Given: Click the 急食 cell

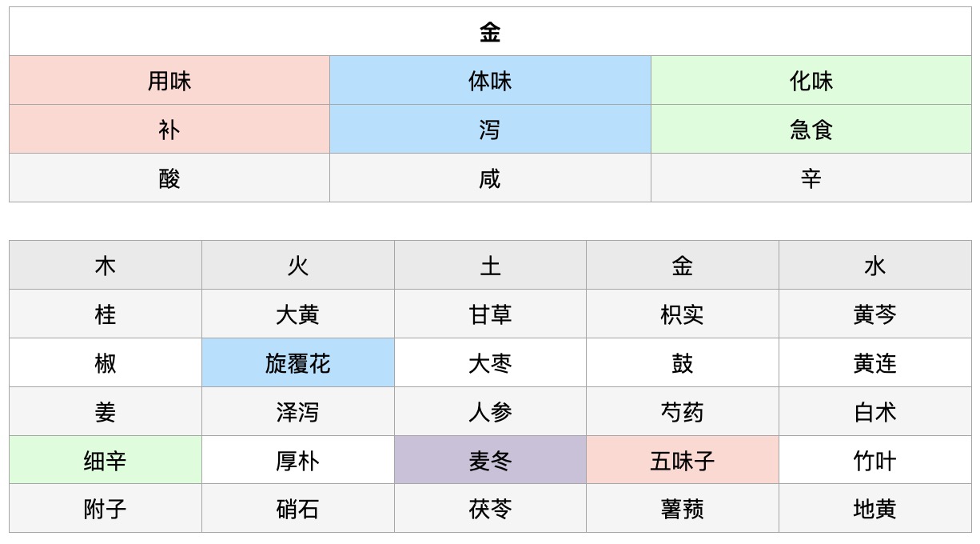Looking at the screenshot, I should 811,130.
